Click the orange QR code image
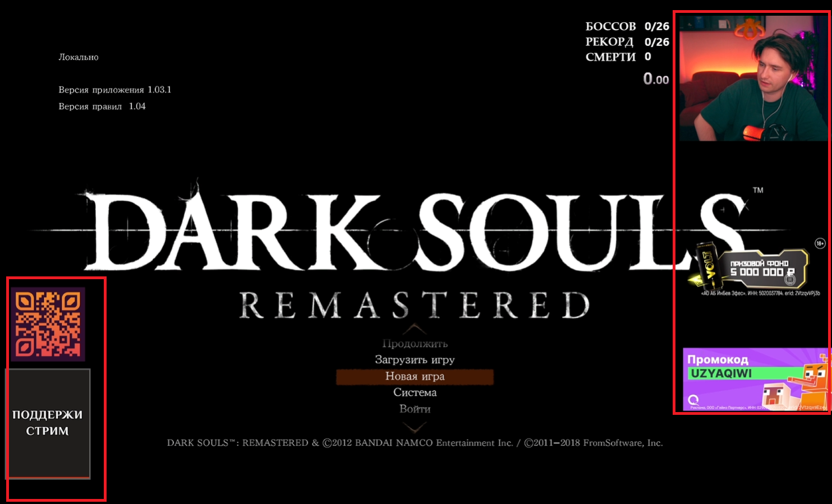The image size is (832, 504). 48,324
